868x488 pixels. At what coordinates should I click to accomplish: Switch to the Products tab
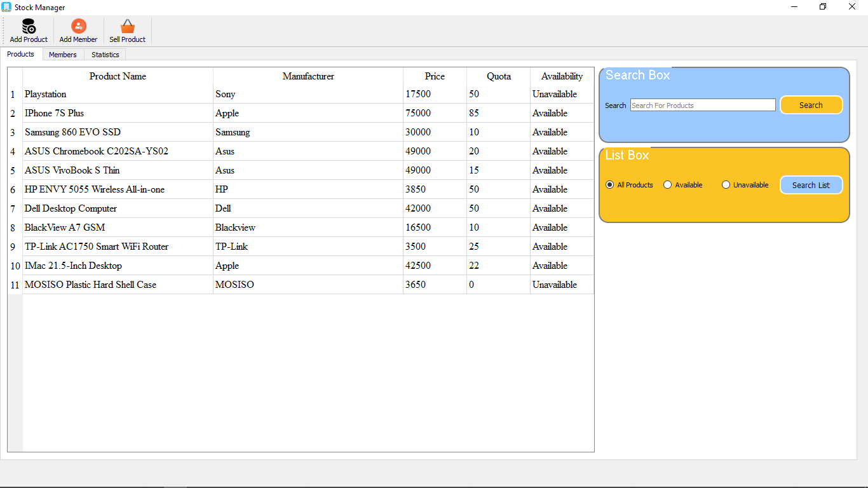point(21,54)
